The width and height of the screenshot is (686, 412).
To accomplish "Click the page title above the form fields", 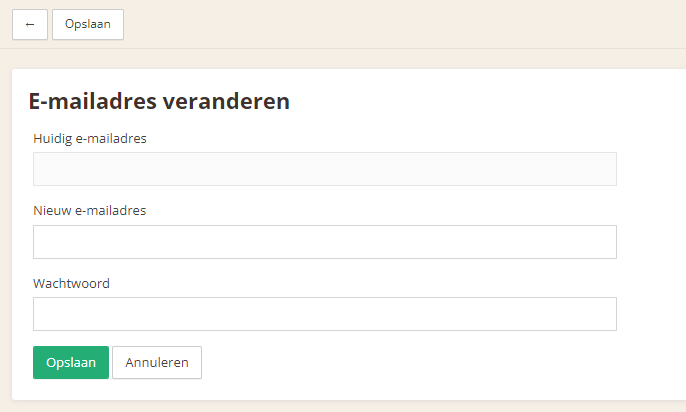I will tap(159, 101).
